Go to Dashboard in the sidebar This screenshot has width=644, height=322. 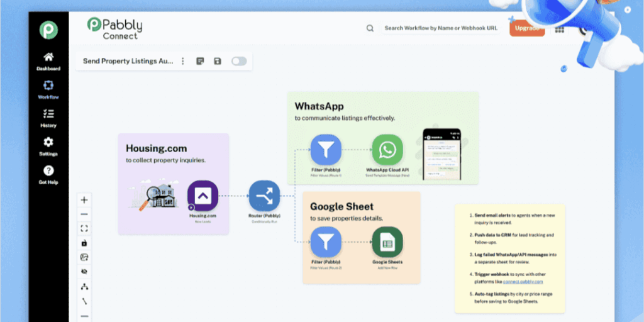pos(48,61)
